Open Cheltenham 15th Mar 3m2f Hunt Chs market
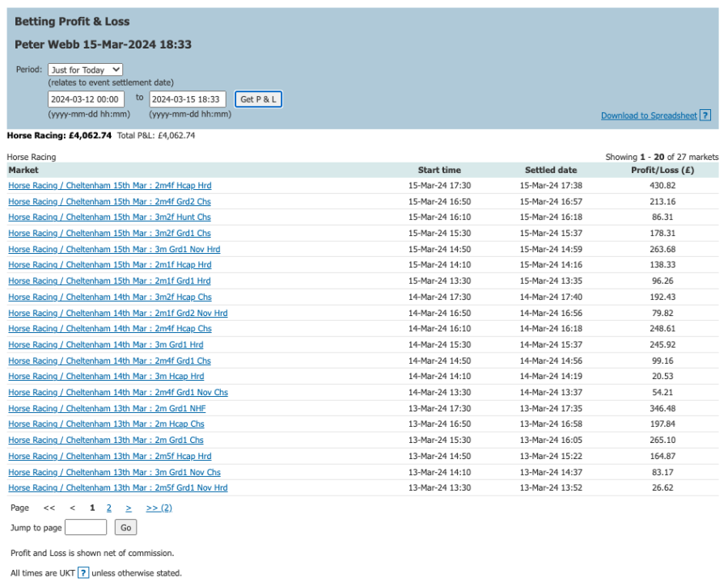 click(x=109, y=217)
